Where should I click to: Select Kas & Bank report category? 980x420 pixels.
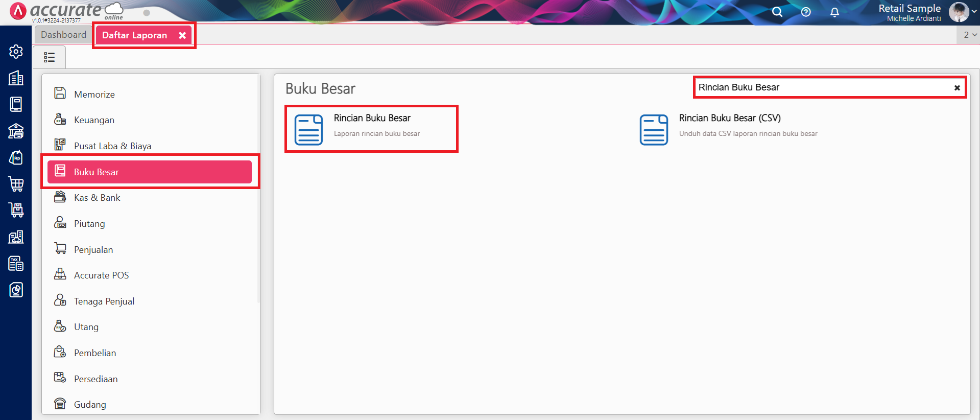[x=97, y=198]
